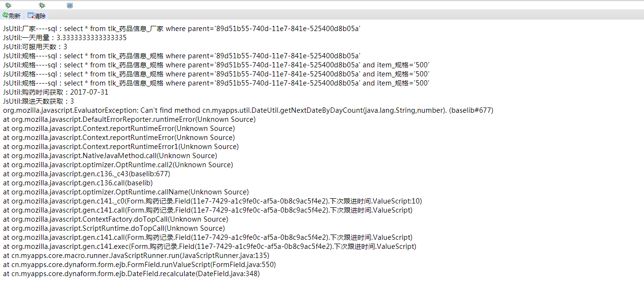This screenshot has height=300, width=644.
Task: Click the JsUtil 厂家 sql log line
Action: coord(182,29)
